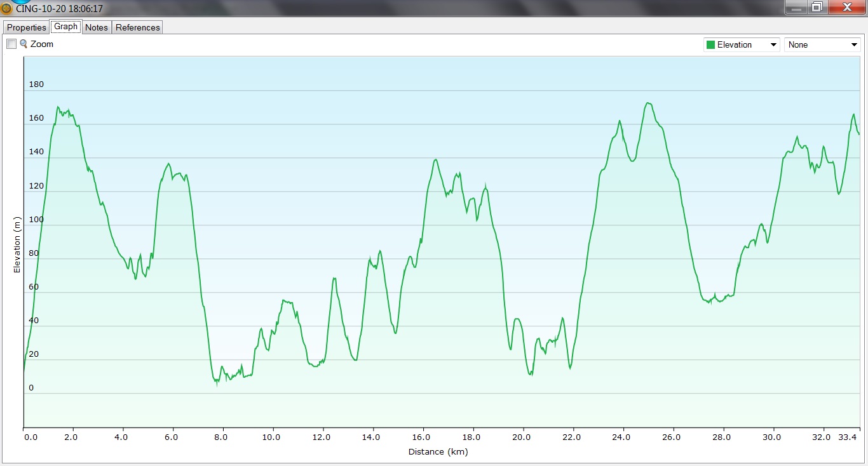Click the lowest valley near 8 km
The height and width of the screenshot is (466, 868).
click(217, 383)
